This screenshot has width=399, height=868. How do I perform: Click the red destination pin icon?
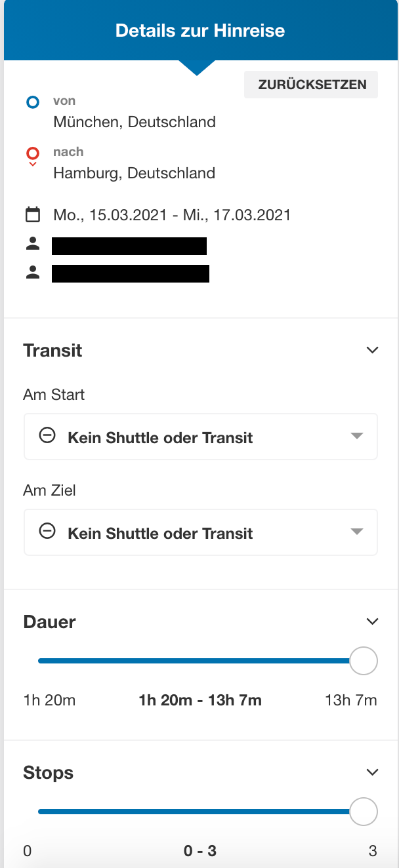[x=33, y=157]
